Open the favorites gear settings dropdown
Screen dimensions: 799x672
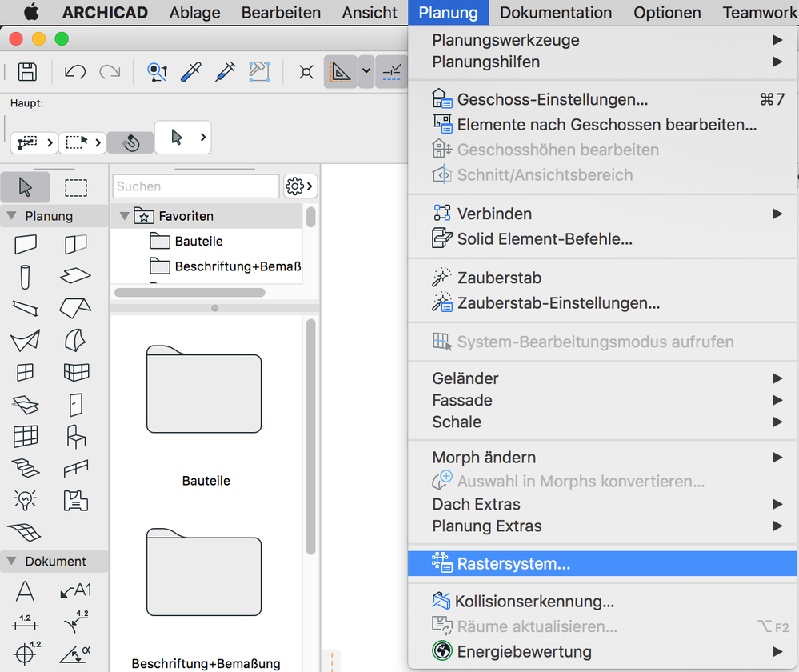[300, 186]
